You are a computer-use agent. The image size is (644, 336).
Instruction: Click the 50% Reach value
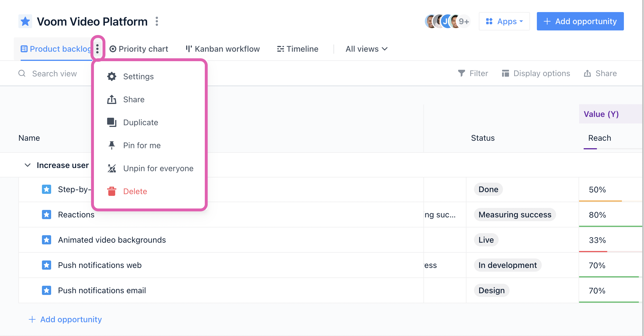tap(597, 190)
